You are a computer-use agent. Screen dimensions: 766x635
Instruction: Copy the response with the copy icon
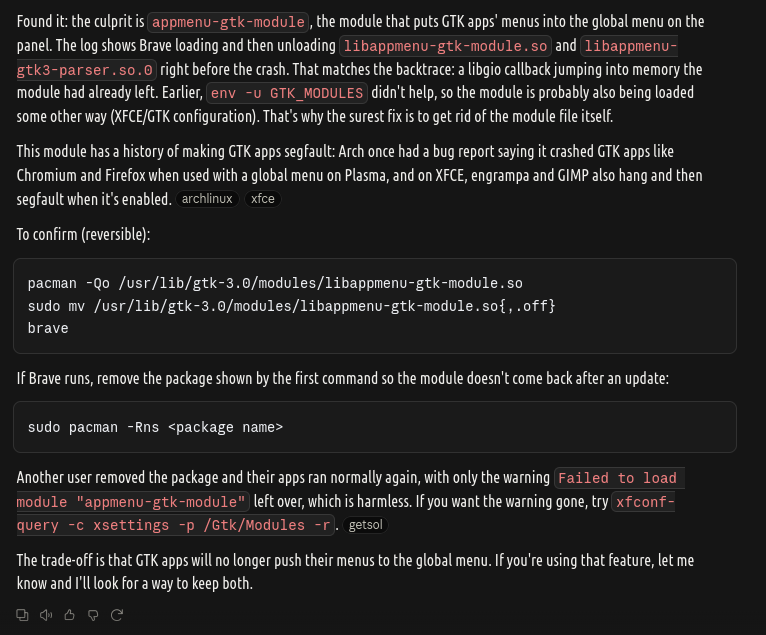point(22,615)
